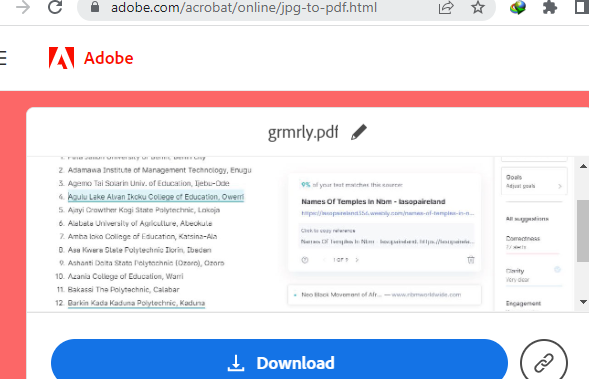Reload the page with refresh icon
The height and width of the screenshot is (379, 589).
pos(55,7)
